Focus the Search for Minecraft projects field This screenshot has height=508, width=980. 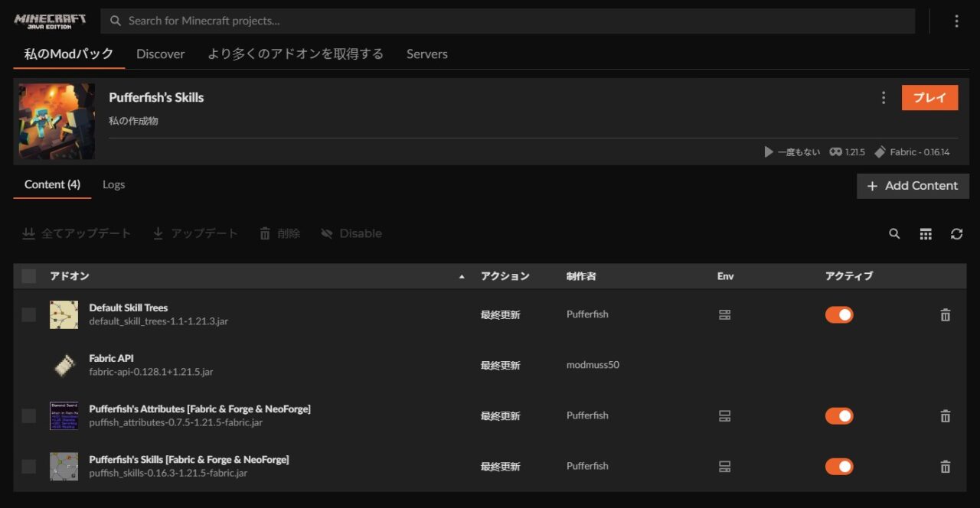(508, 21)
